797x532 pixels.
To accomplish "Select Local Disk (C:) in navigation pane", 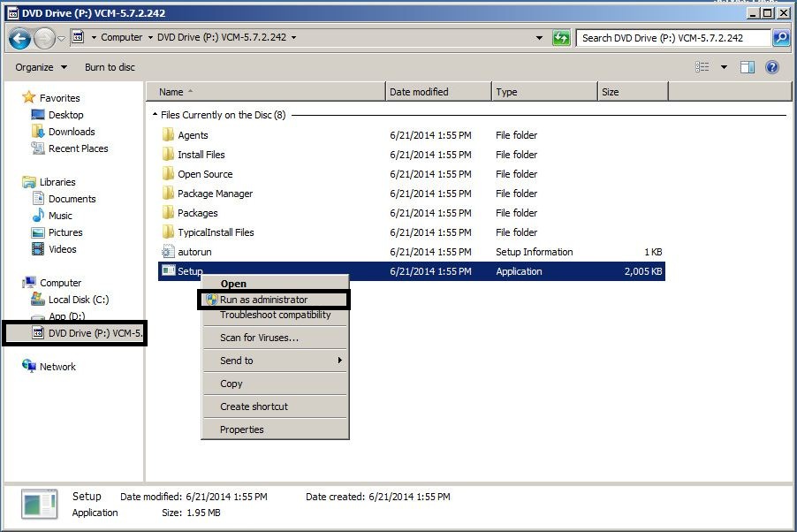I will [78, 300].
